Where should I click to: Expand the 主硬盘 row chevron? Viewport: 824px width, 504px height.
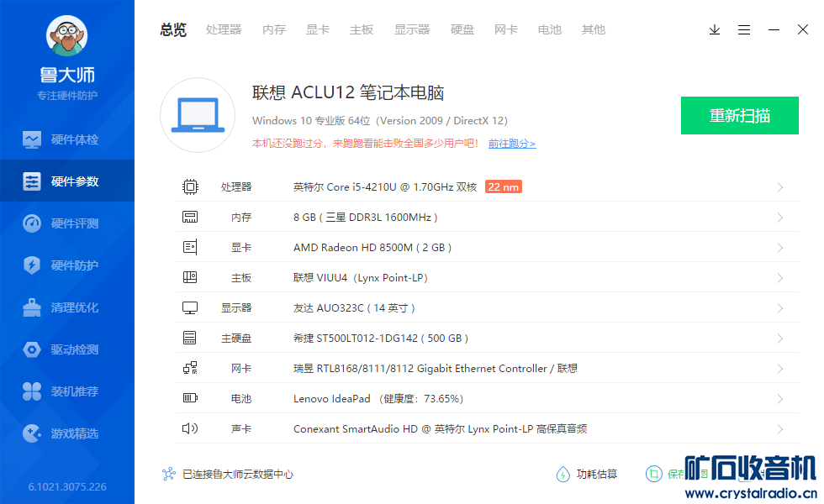click(780, 339)
